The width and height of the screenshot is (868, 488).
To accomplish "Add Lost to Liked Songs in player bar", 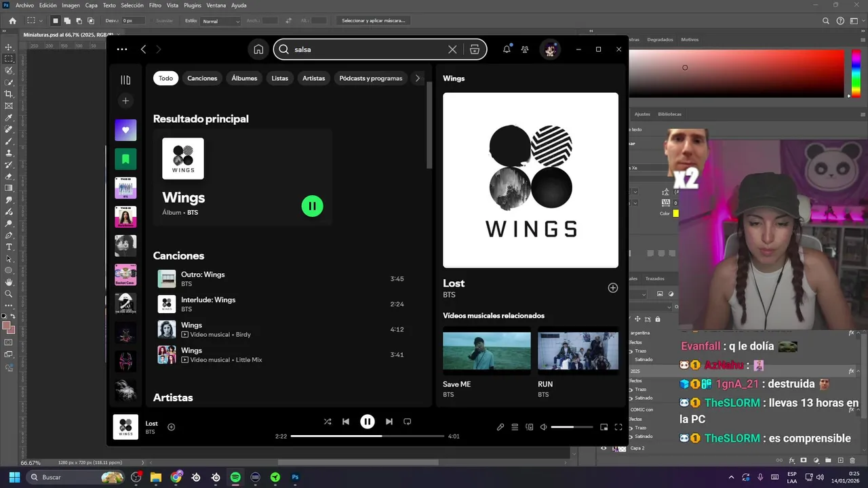I will click(171, 427).
